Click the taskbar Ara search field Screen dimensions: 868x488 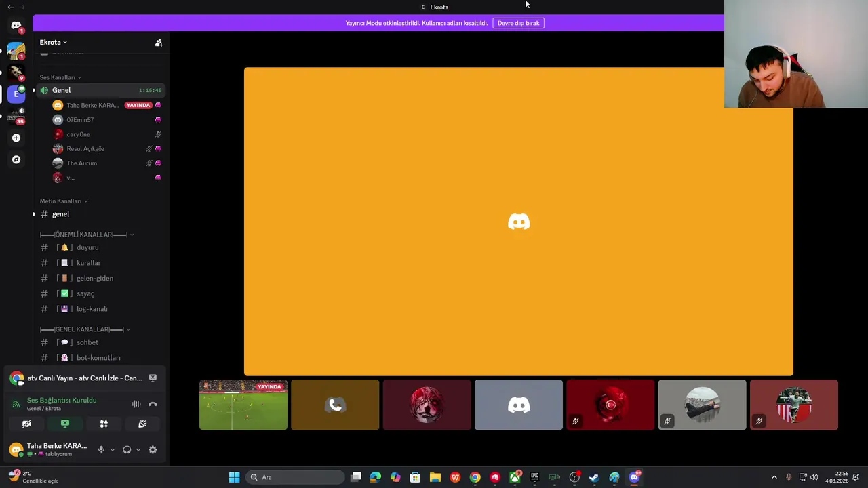tap(296, 477)
